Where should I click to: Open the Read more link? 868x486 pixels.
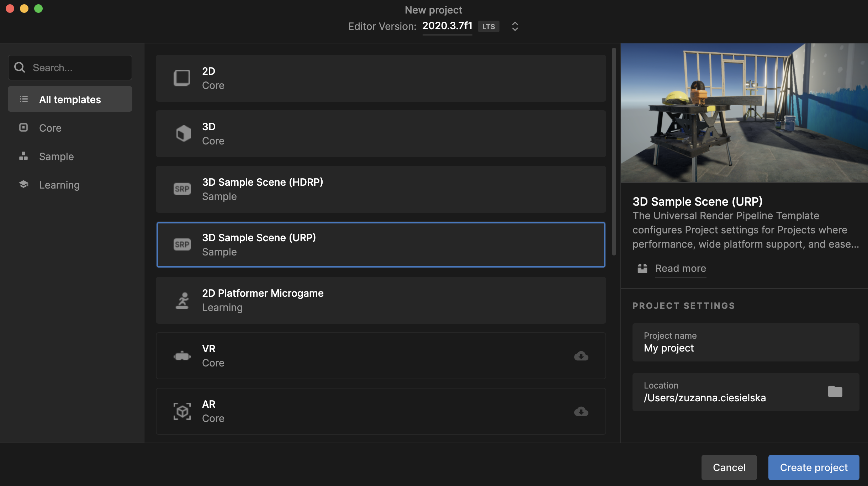point(680,268)
